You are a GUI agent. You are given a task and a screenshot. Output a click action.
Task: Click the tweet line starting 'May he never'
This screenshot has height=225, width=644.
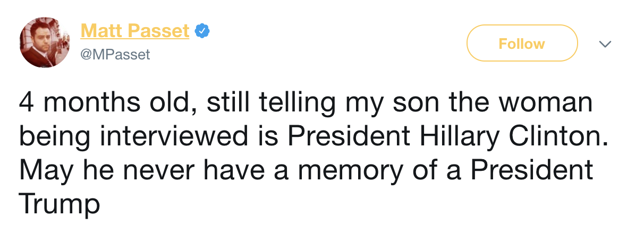coord(306,171)
